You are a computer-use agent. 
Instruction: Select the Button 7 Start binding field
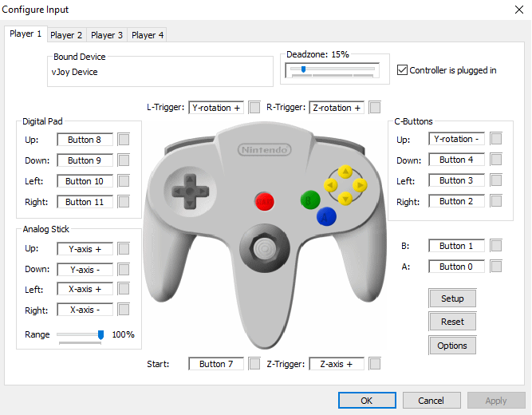[x=216, y=364]
